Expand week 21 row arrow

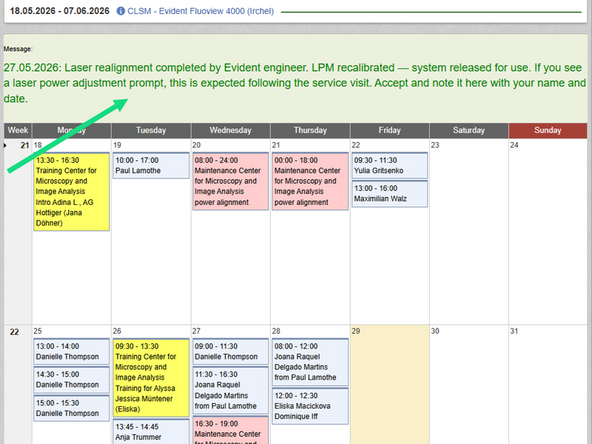coord(5,145)
